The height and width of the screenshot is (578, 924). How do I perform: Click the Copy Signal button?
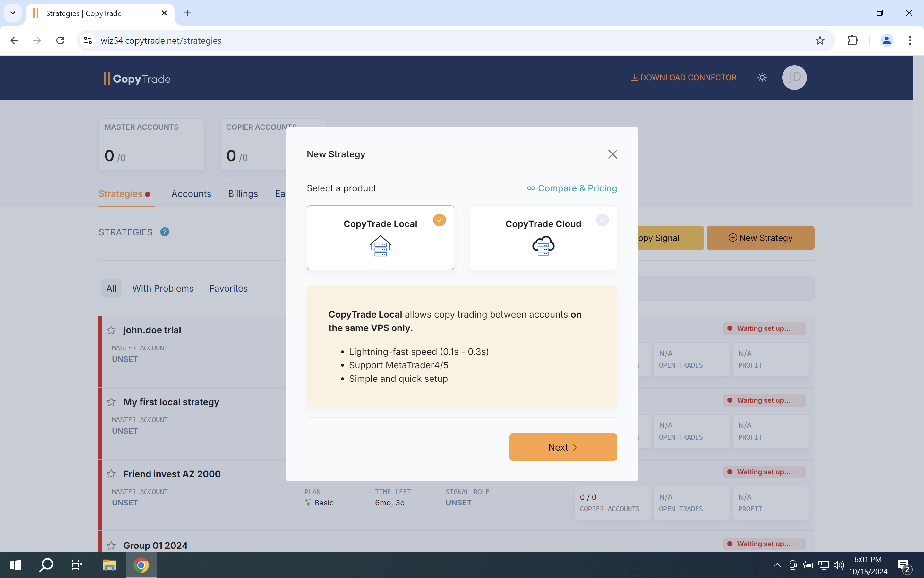coord(671,238)
